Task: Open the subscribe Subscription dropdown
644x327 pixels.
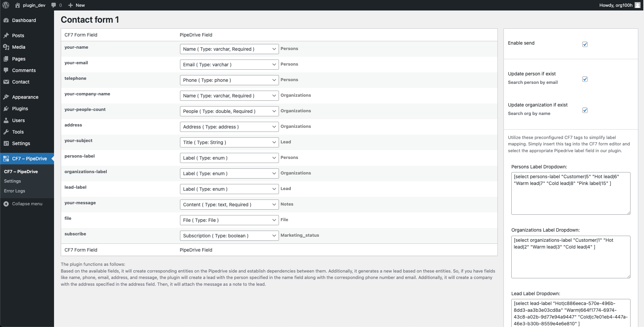Action: click(229, 236)
